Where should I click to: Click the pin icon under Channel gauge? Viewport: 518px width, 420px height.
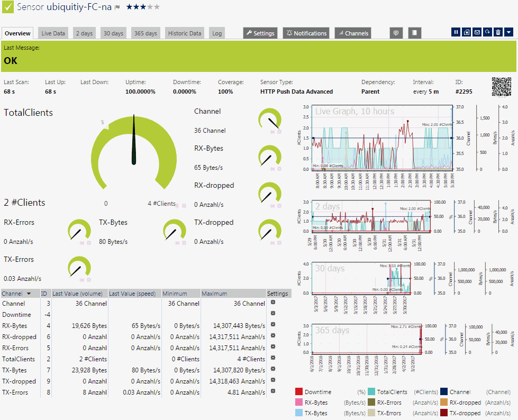(x=272, y=132)
